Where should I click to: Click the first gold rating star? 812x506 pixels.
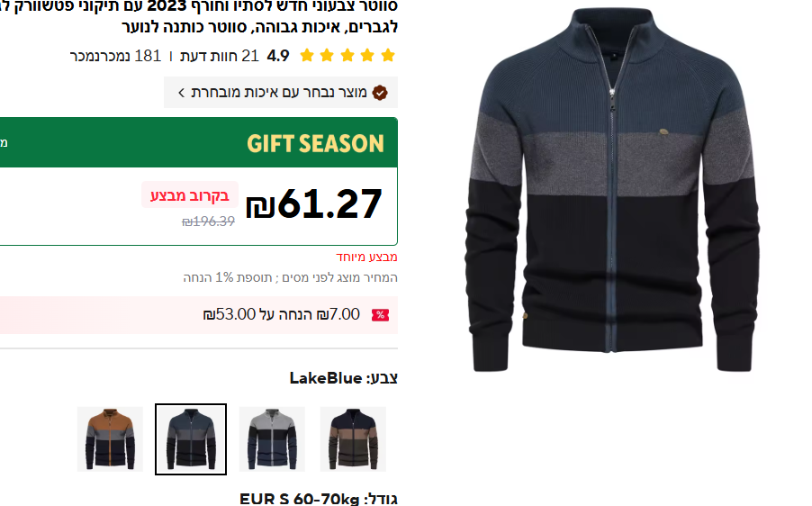point(387,56)
